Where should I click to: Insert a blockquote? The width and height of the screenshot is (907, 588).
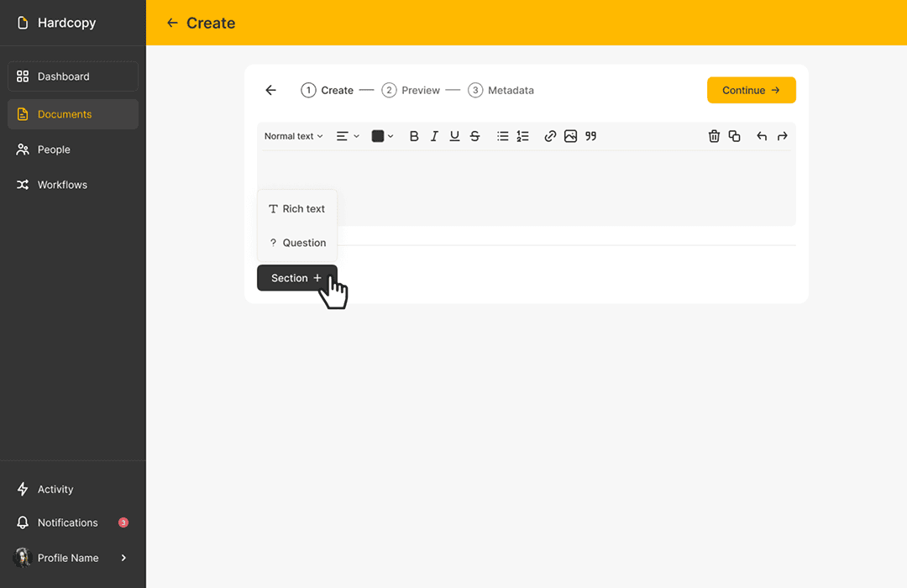point(590,135)
